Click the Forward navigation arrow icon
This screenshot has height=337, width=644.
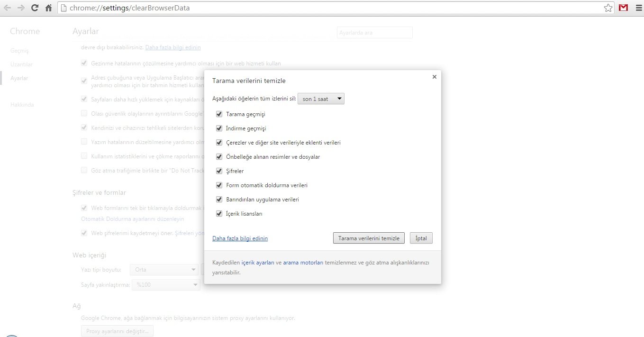click(21, 8)
